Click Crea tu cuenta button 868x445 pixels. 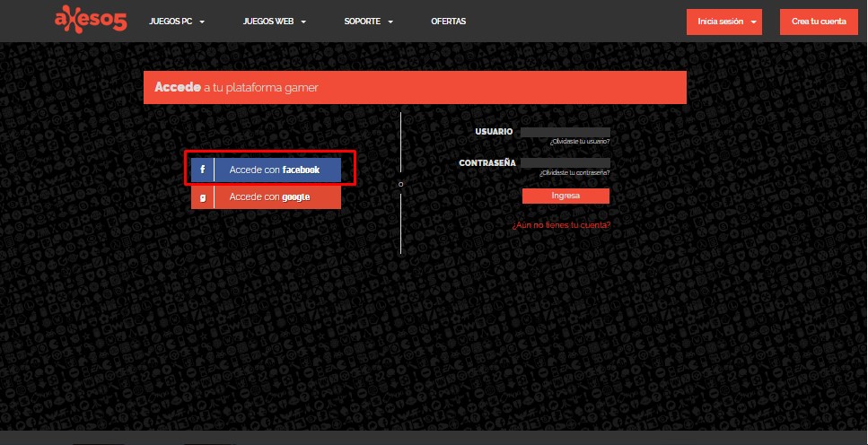[x=819, y=22]
